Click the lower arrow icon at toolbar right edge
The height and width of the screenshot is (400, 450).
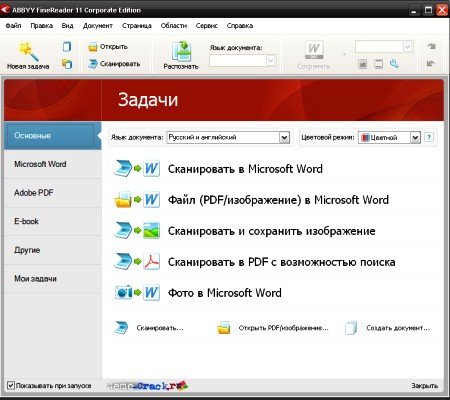click(x=431, y=63)
